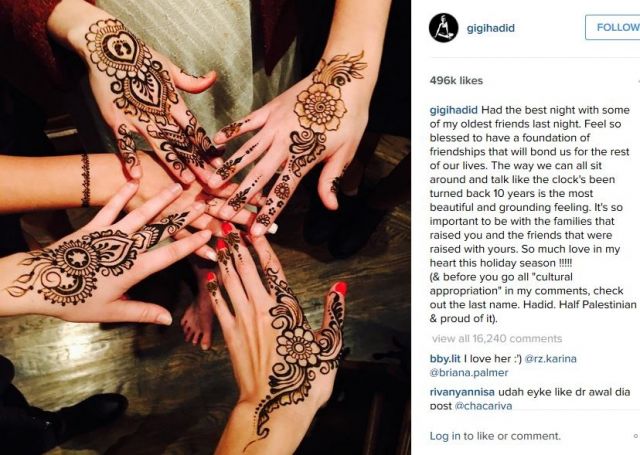This screenshot has width=640, height=455.
Task: Visit the @briana.palmer mention
Action: (x=469, y=373)
